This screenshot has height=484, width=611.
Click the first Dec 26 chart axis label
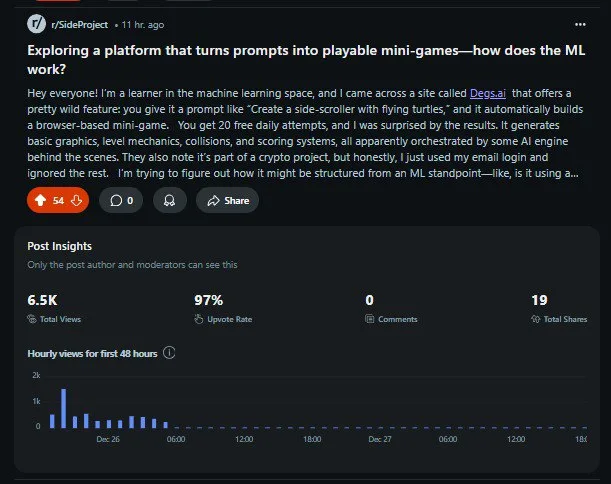(107, 438)
